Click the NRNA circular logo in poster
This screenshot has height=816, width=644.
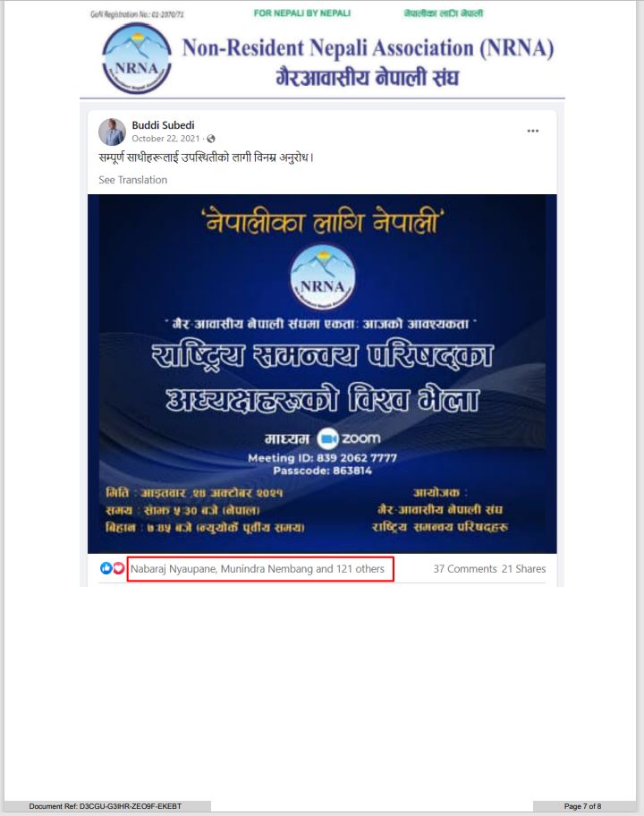click(x=323, y=278)
